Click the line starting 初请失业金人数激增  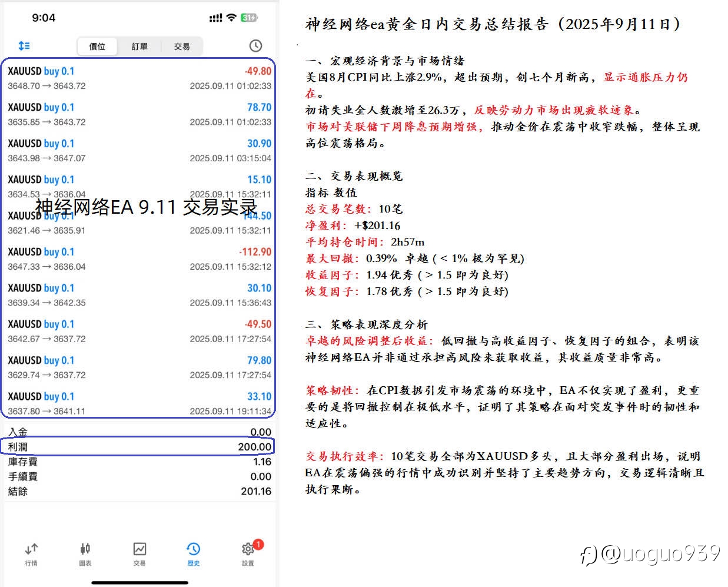pyautogui.click(x=474, y=110)
